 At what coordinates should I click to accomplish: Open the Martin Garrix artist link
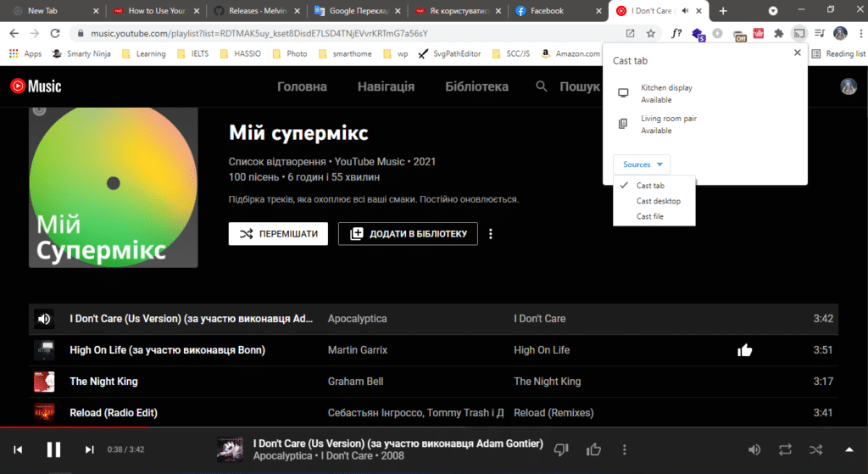[x=358, y=350]
